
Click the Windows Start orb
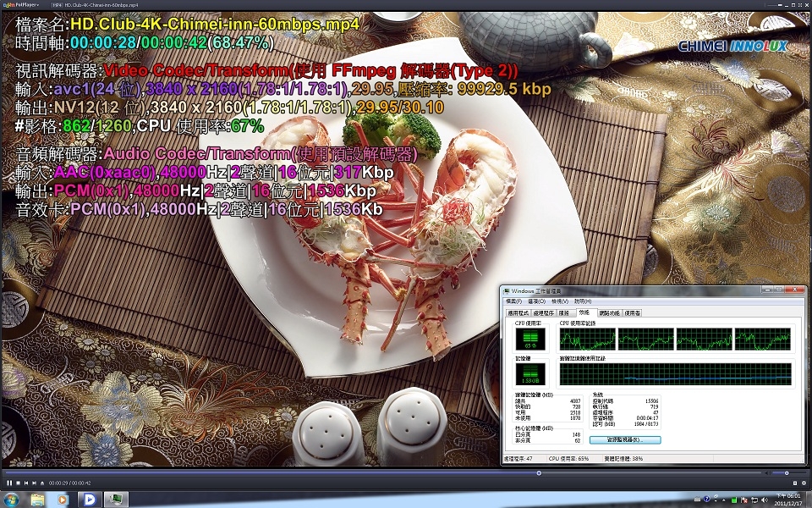(x=12, y=500)
